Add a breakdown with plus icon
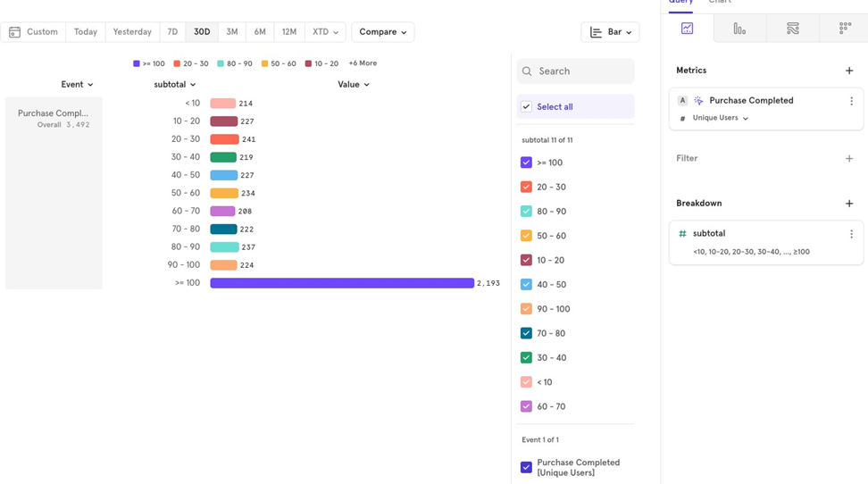The height and width of the screenshot is (484, 868). coord(849,204)
